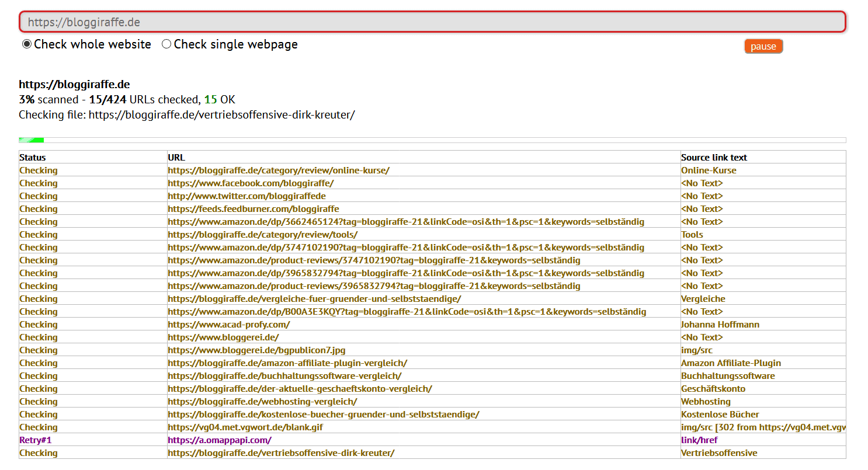Open the online-kurse category link

pos(278,170)
